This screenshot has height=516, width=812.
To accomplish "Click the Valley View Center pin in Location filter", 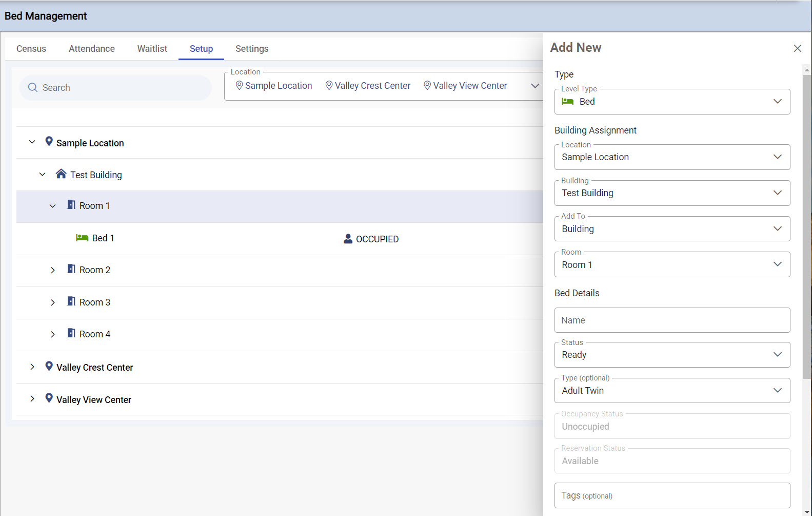I will [427, 85].
